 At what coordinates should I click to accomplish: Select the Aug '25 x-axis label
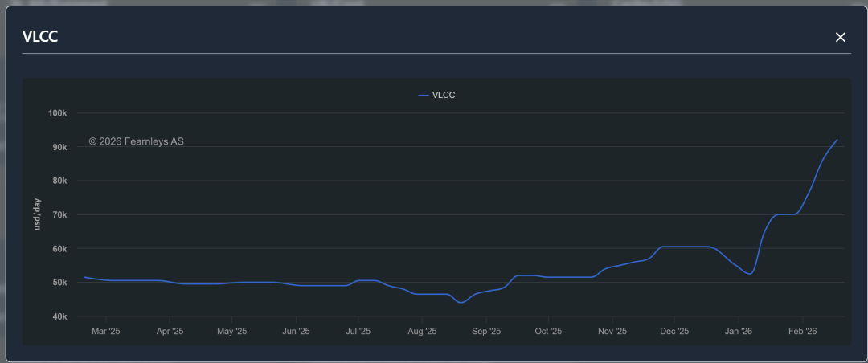click(422, 331)
